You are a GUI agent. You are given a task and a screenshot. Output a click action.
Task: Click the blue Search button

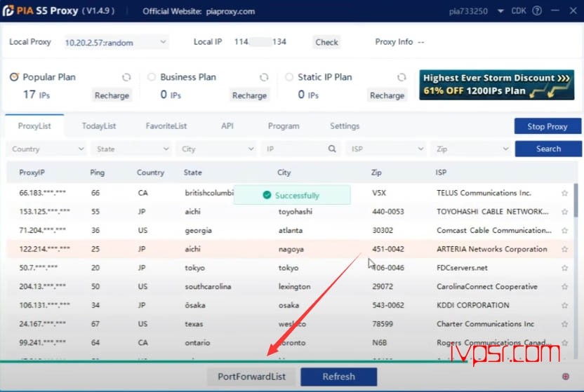click(x=548, y=149)
